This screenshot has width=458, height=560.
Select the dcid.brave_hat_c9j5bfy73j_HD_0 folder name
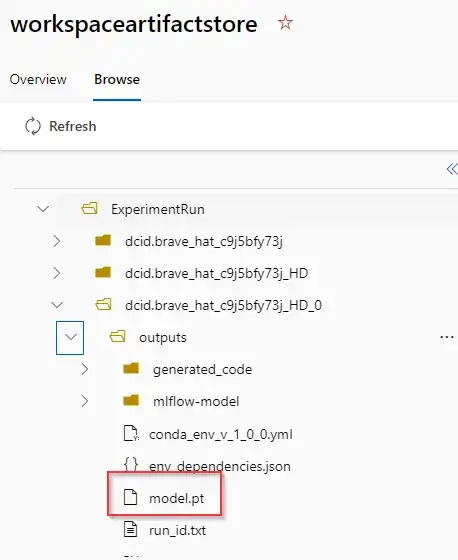click(223, 306)
